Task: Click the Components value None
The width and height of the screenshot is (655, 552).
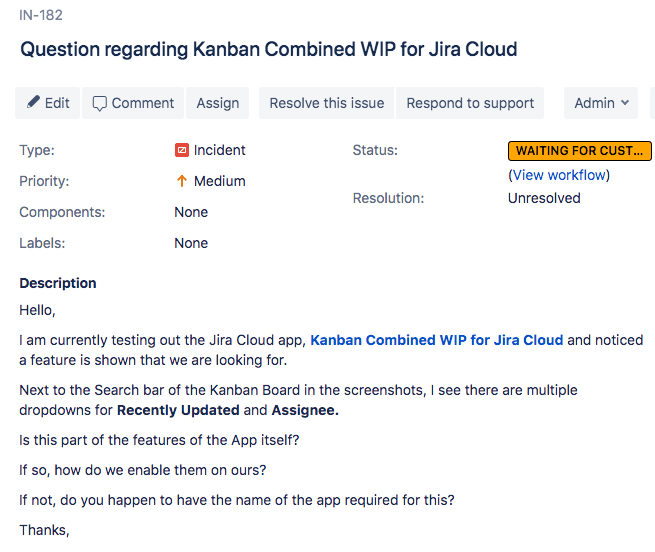Action: tap(191, 212)
